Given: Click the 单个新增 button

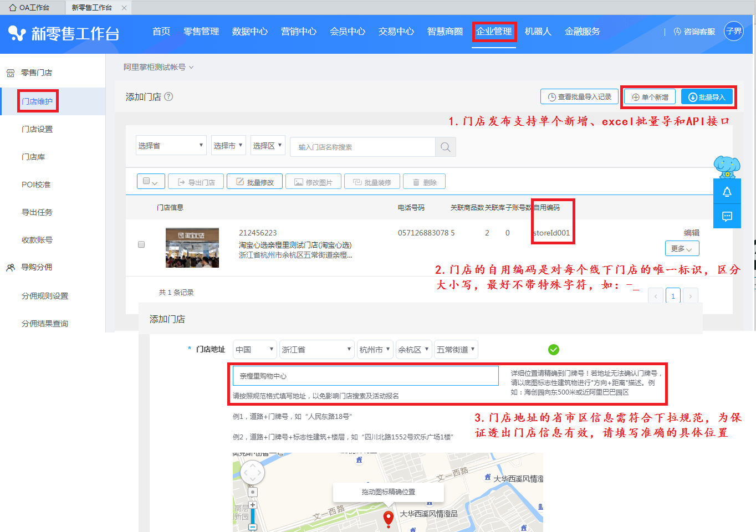Looking at the screenshot, I should coord(650,97).
